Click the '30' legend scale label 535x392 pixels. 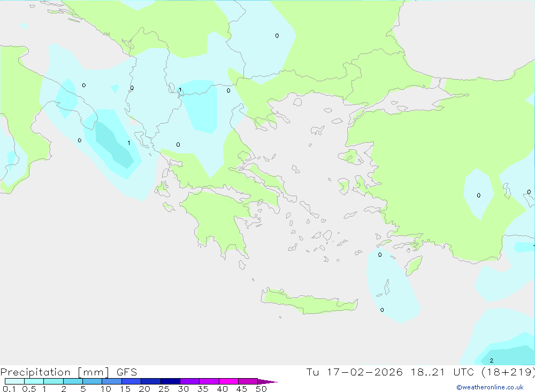[184, 389]
